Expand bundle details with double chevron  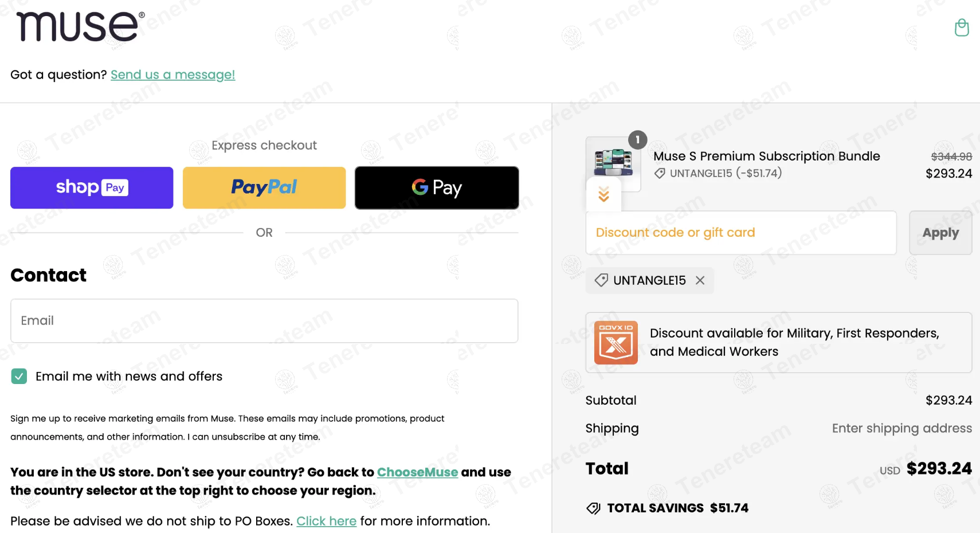click(x=603, y=194)
